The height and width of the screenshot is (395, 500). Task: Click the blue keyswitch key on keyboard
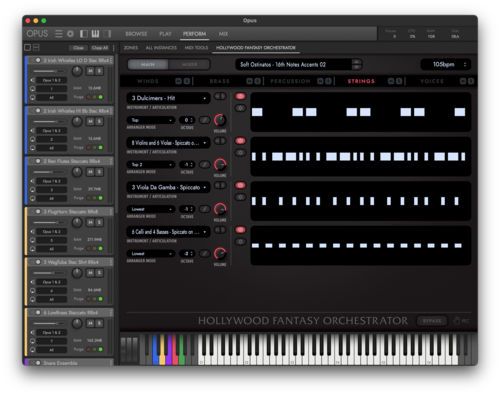(x=156, y=350)
